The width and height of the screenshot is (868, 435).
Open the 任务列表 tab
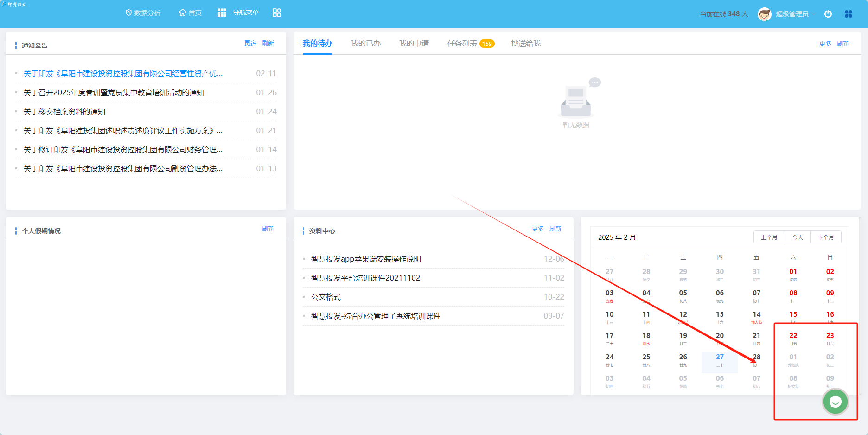[x=462, y=43]
